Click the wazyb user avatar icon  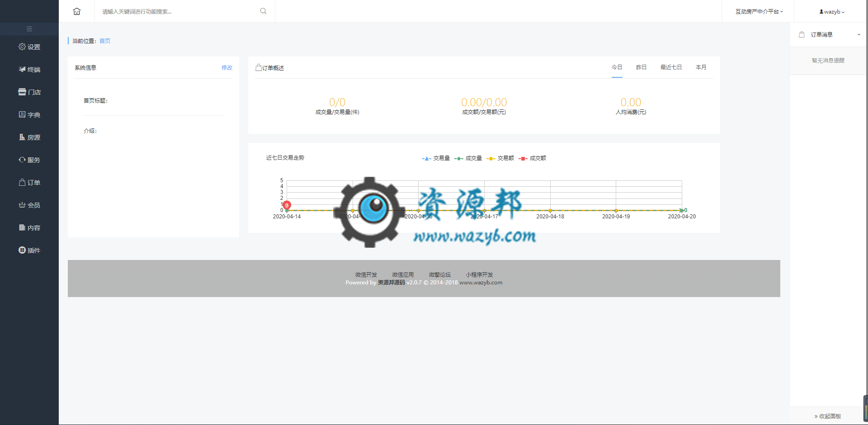pyautogui.click(x=821, y=12)
